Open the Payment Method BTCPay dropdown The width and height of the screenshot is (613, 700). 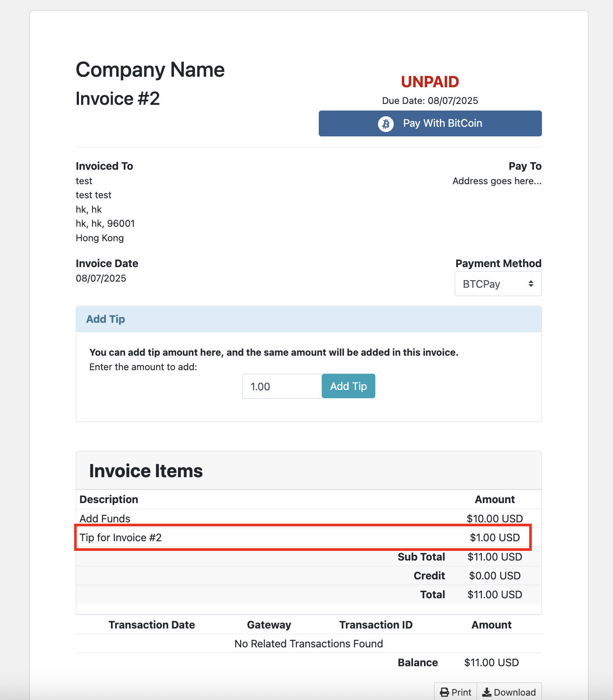point(498,284)
